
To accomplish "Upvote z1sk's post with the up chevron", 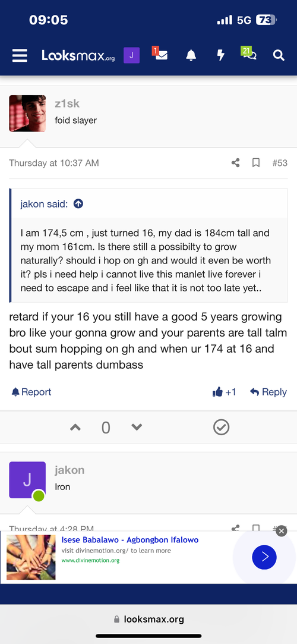I will [75, 428].
